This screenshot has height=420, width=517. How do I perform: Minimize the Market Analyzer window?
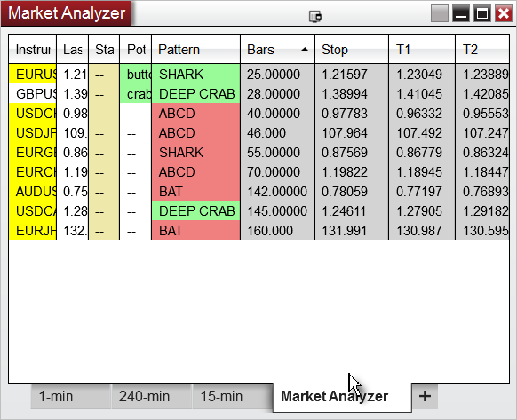(461, 13)
